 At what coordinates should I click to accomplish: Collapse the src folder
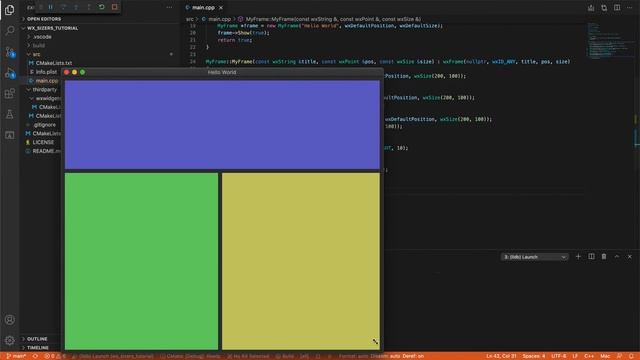click(x=36, y=54)
